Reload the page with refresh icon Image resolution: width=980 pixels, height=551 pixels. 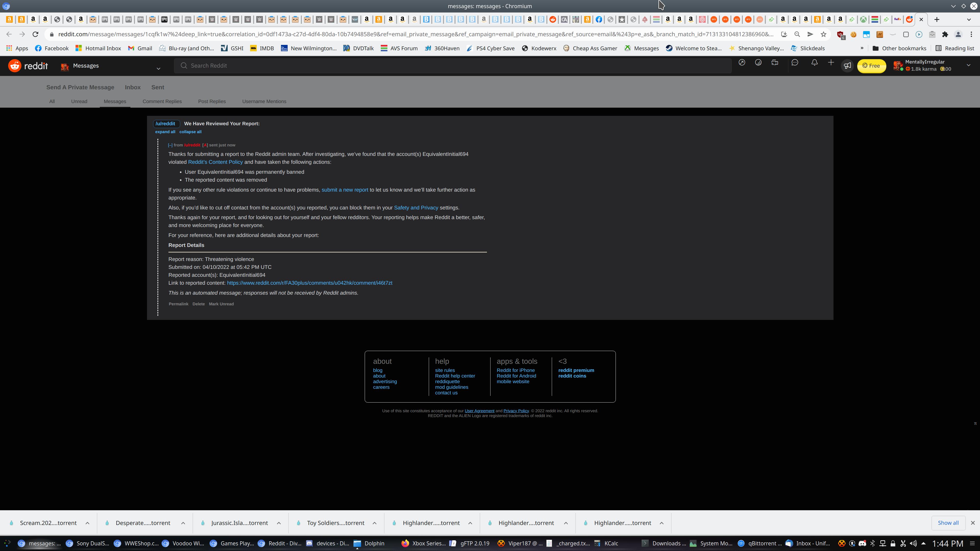pyautogui.click(x=35, y=34)
